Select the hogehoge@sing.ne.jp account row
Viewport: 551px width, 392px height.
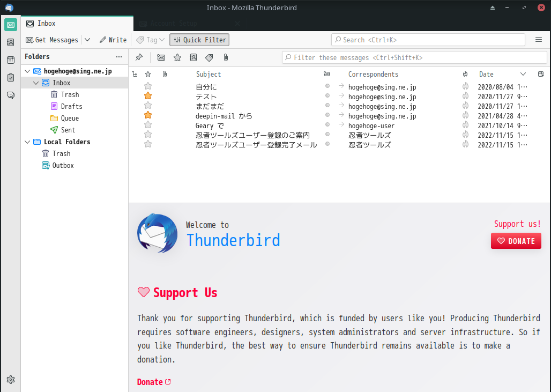[x=75, y=71]
